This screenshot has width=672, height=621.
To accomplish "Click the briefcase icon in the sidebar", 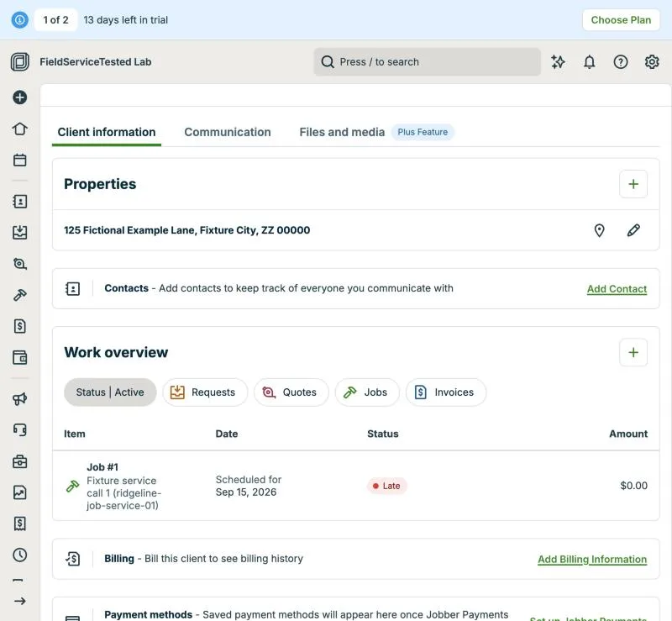I will [19, 461].
